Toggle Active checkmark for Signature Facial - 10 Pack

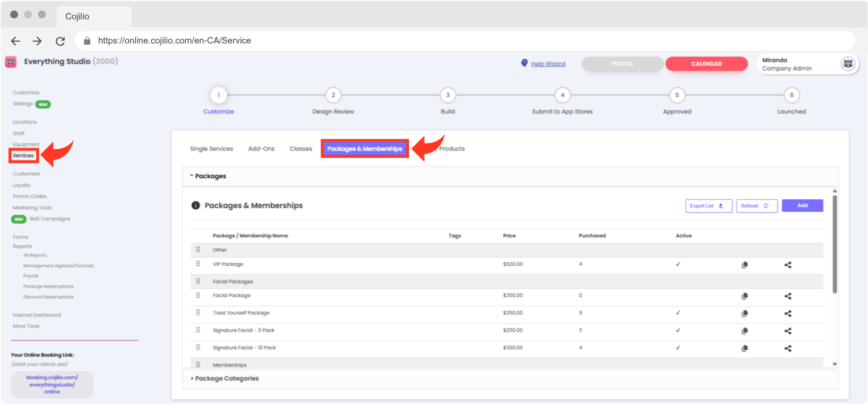point(678,347)
